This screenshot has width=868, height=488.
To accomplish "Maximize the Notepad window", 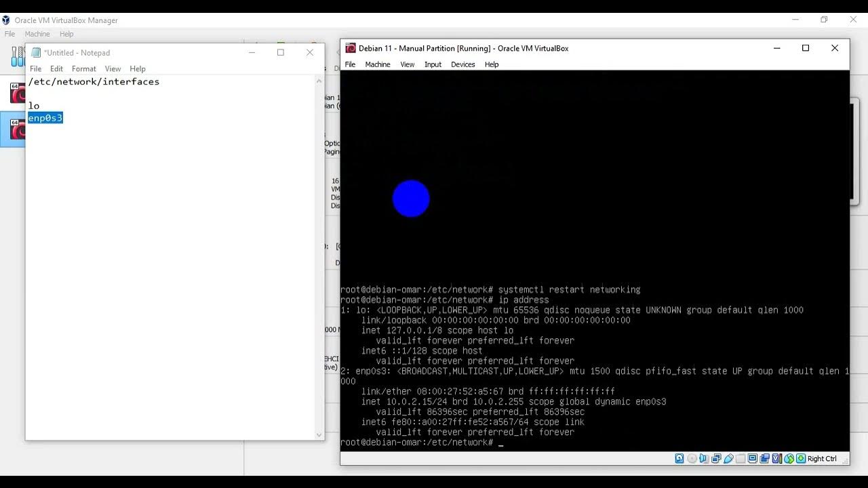I will [281, 52].
